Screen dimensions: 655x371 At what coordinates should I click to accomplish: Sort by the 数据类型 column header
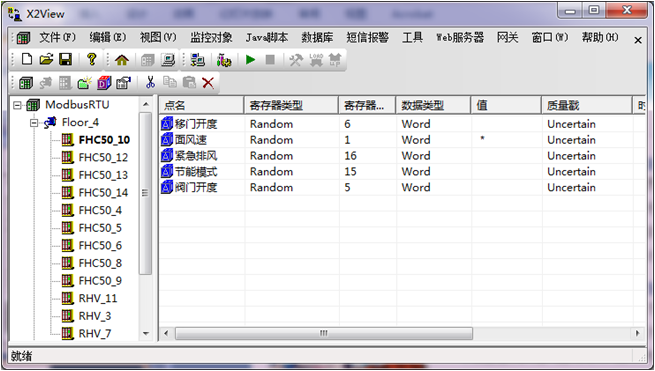433,105
